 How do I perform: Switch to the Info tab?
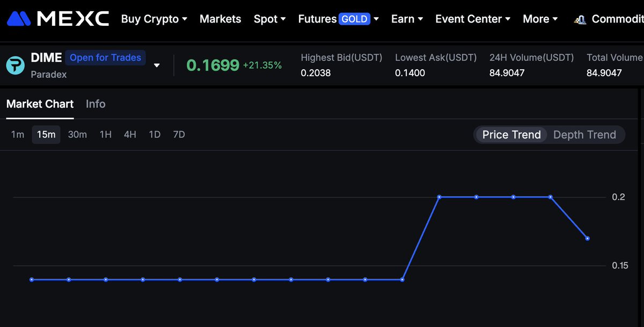pyautogui.click(x=96, y=104)
